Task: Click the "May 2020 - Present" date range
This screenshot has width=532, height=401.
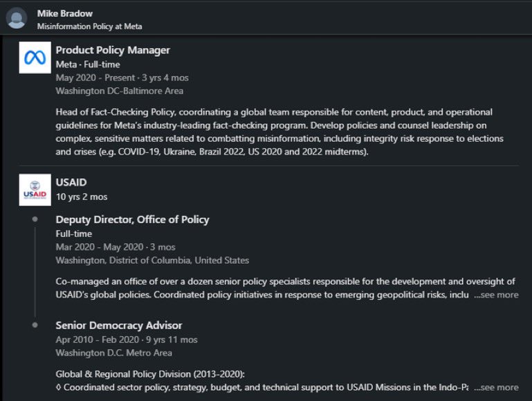Action: click(95, 78)
